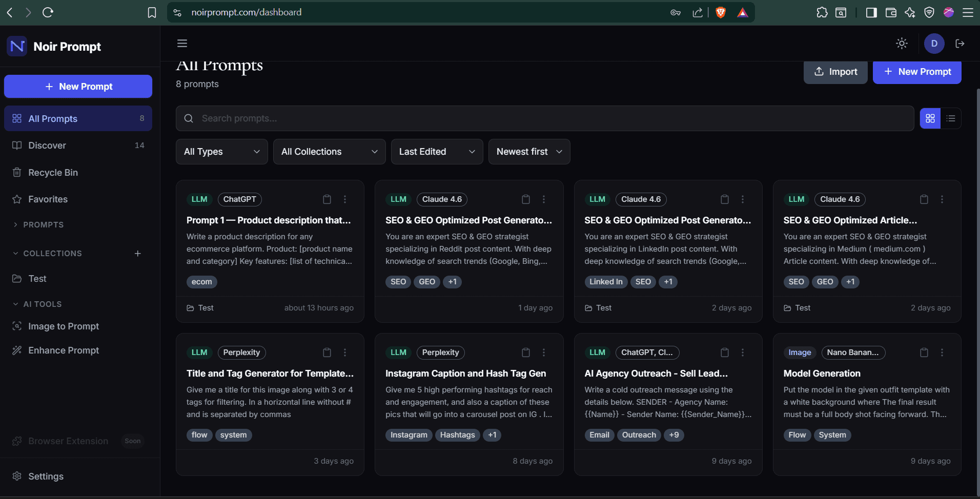Open the All Types filter dropdown
The image size is (980, 499).
[222, 152]
